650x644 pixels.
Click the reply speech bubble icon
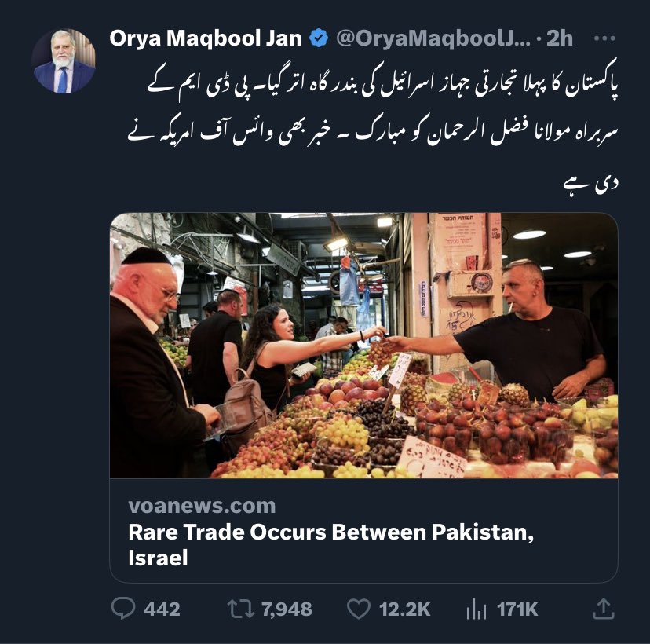123,609
